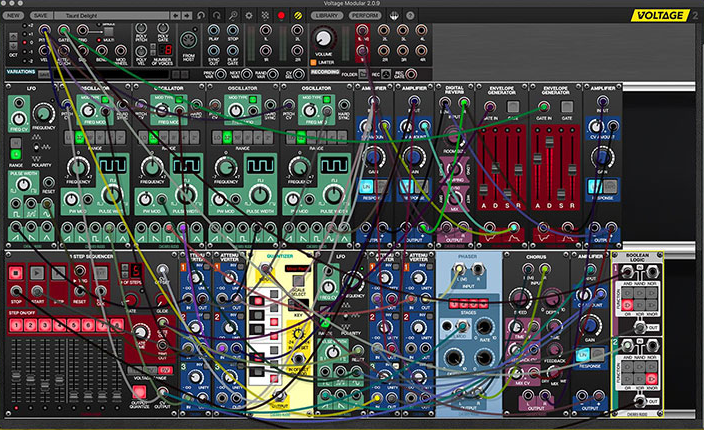
Task: Click the Voltage logo
Action: [x=660, y=15]
